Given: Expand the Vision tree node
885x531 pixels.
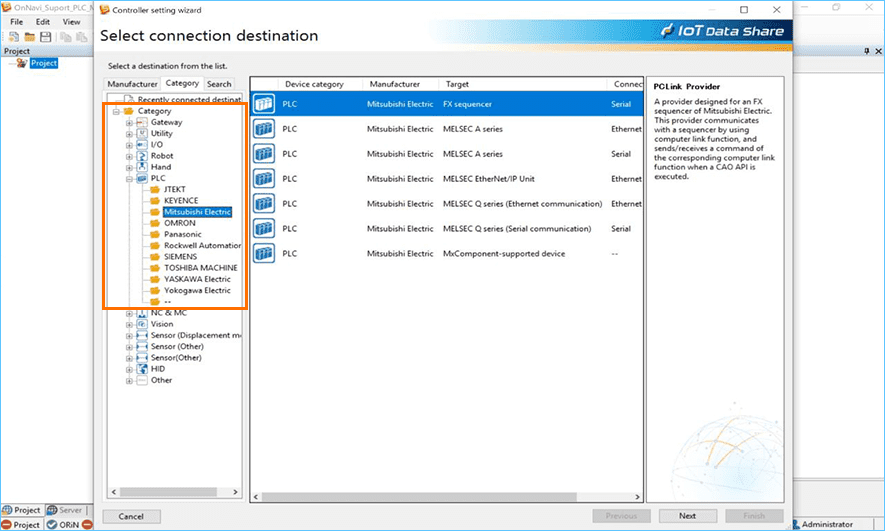Looking at the screenshot, I should 129,324.
